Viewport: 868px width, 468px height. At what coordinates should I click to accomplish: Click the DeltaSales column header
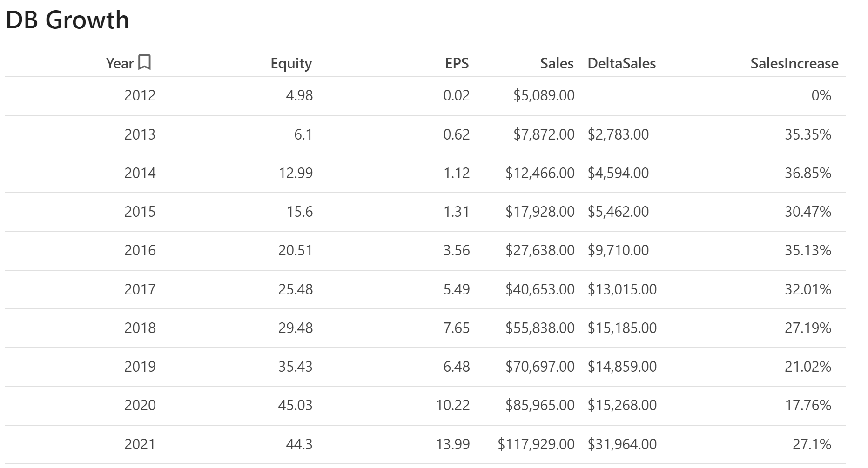click(621, 63)
